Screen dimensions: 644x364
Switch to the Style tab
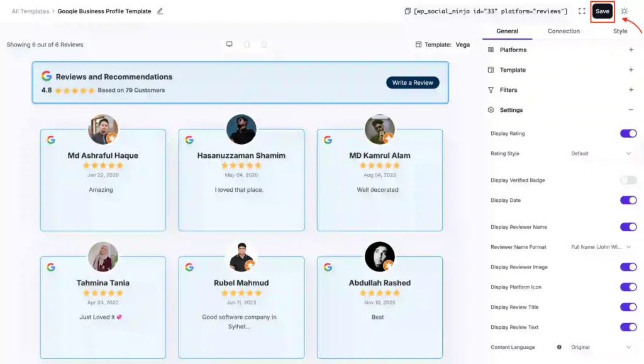click(620, 31)
